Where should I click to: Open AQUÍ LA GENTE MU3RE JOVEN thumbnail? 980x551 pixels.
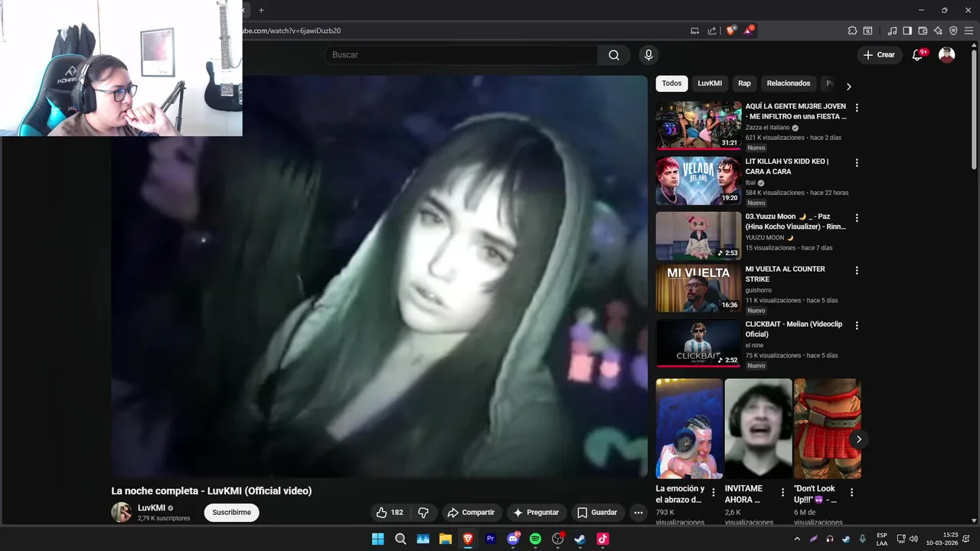click(699, 126)
